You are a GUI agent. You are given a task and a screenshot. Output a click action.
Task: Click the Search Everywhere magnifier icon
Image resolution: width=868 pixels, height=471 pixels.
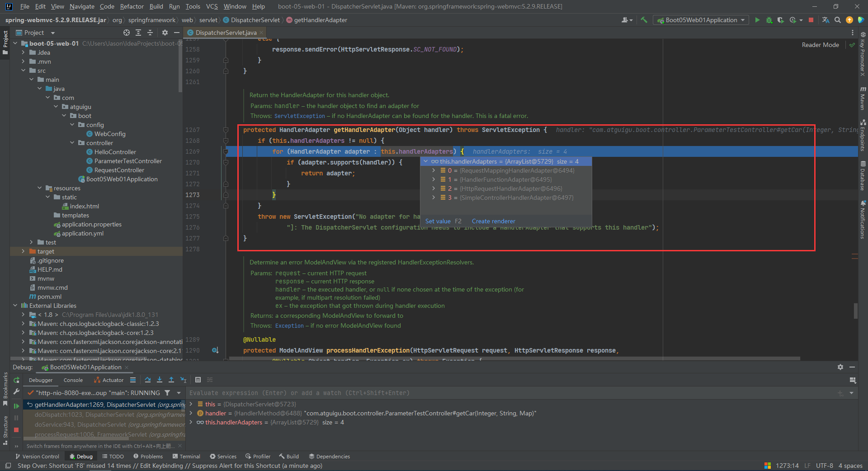(x=838, y=20)
